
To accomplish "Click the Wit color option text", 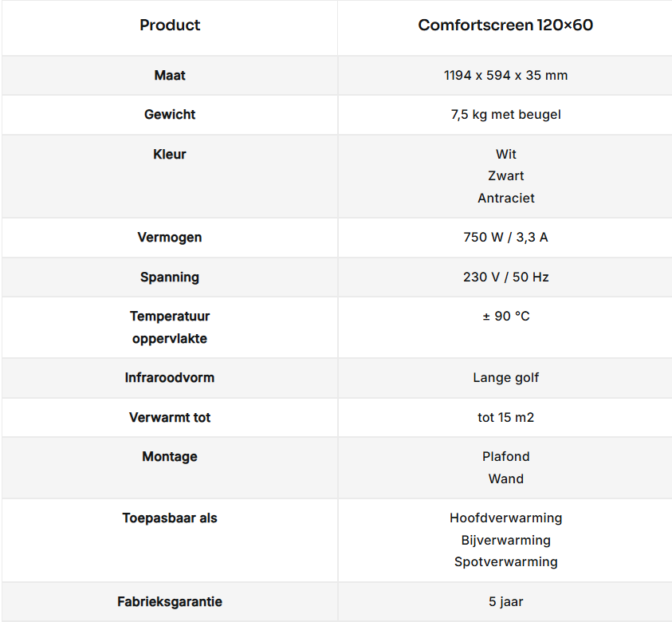I will 506,155.
